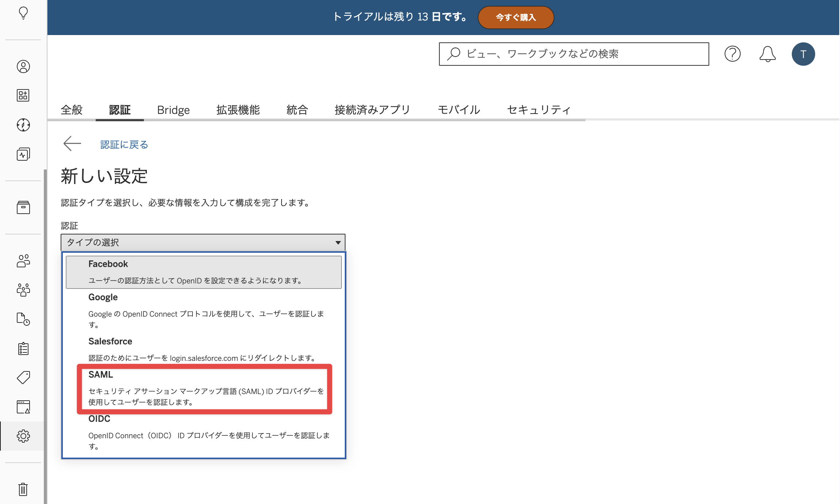
Task: Switch to the 拡張機能 tab
Action: 238,110
